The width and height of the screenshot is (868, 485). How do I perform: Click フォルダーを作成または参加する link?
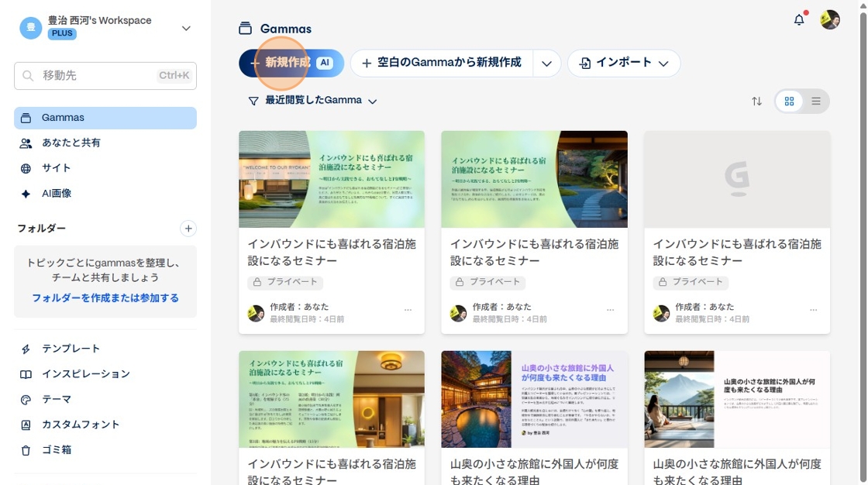[x=105, y=298]
